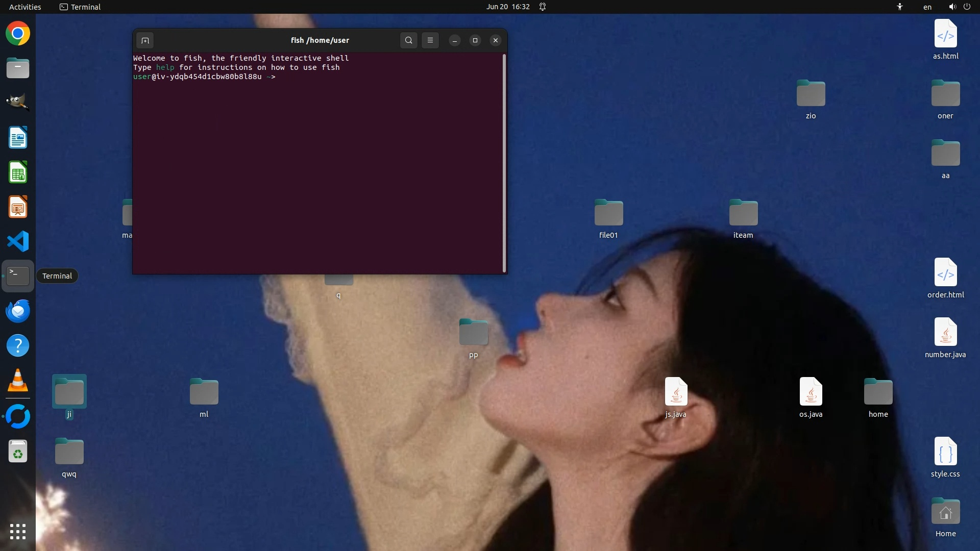The image size is (980, 551).
Task: Launch Google Chrome from the dock
Action: click(x=18, y=34)
